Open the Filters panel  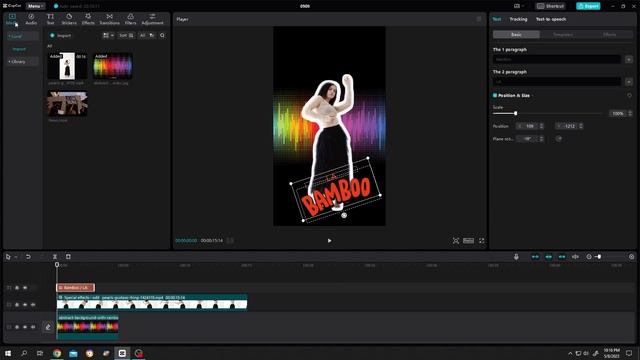(x=131, y=19)
